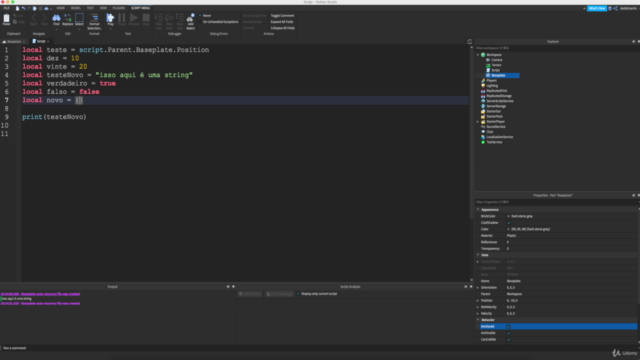640x360 pixels.
Task: Open the Baseplate document tab
Action: [x=13, y=42]
